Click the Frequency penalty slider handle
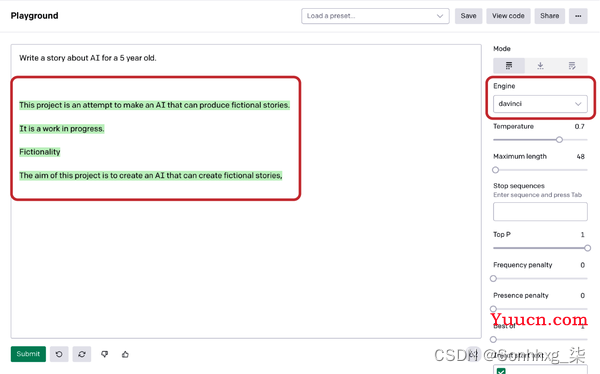 click(493, 279)
